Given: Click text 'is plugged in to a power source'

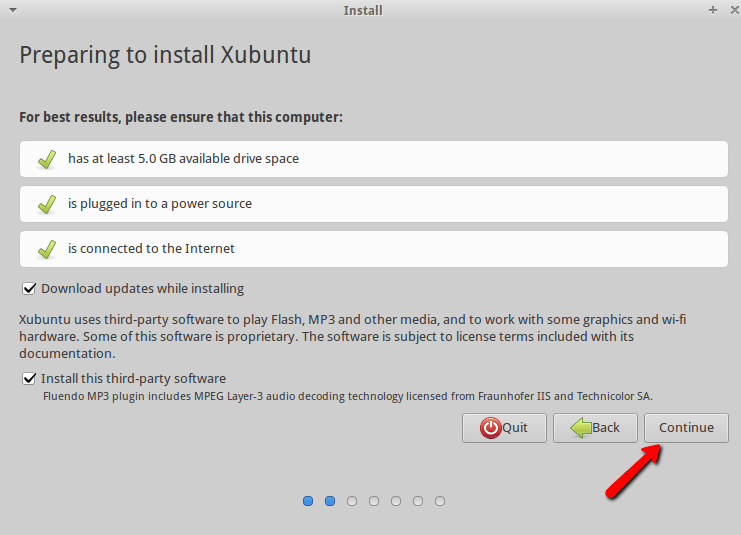Looking at the screenshot, I should [160, 204].
